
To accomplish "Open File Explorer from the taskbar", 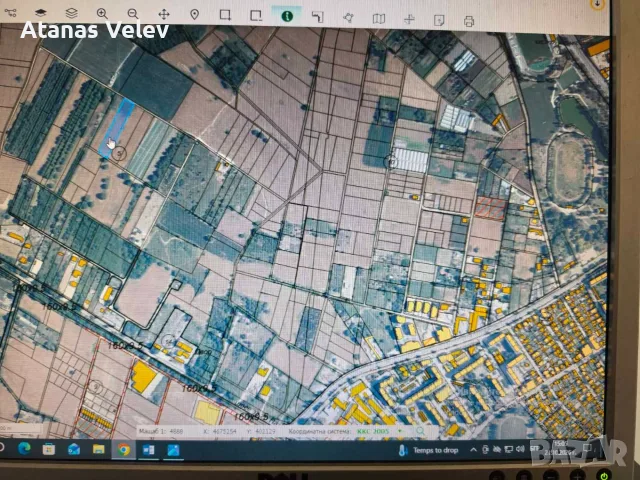I will tap(99, 449).
